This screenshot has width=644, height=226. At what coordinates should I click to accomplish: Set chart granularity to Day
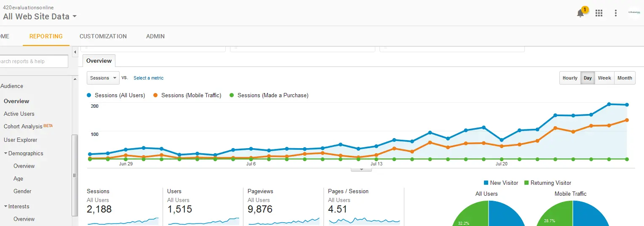point(588,78)
